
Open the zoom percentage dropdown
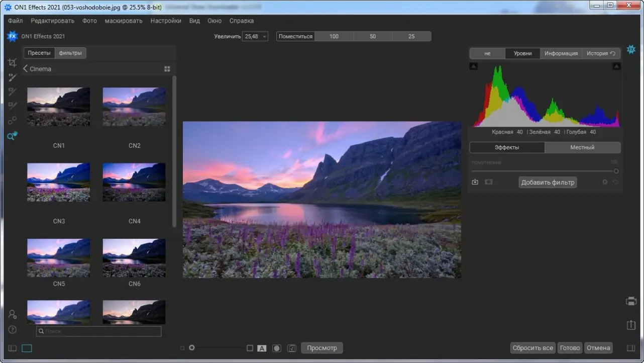coord(255,36)
